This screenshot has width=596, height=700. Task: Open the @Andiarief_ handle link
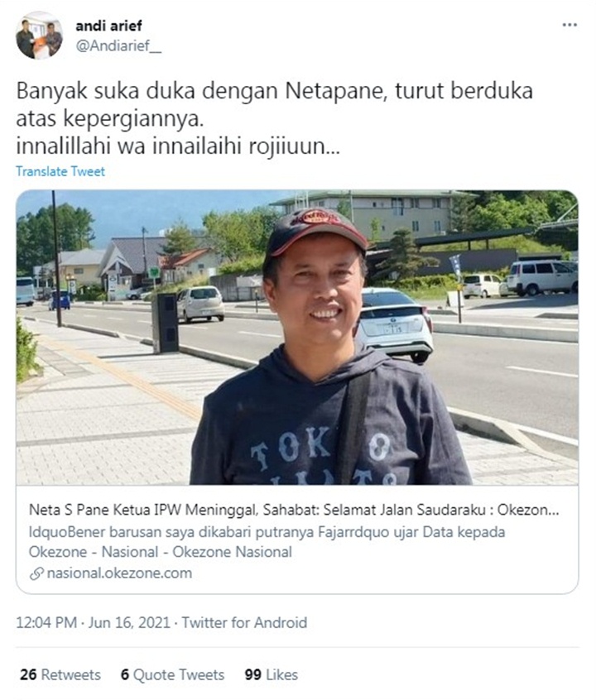[118, 46]
